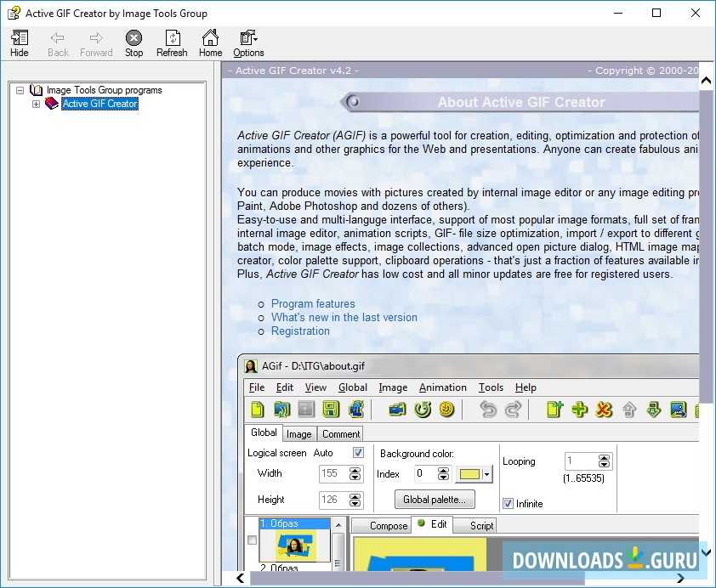This screenshot has width=716, height=588.
Task: Select the Active GIF Creator book icon
Action: click(x=52, y=104)
